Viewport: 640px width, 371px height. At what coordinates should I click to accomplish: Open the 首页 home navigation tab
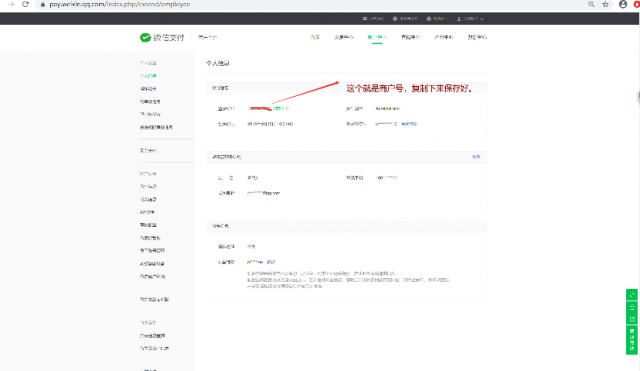pyautogui.click(x=315, y=37)
